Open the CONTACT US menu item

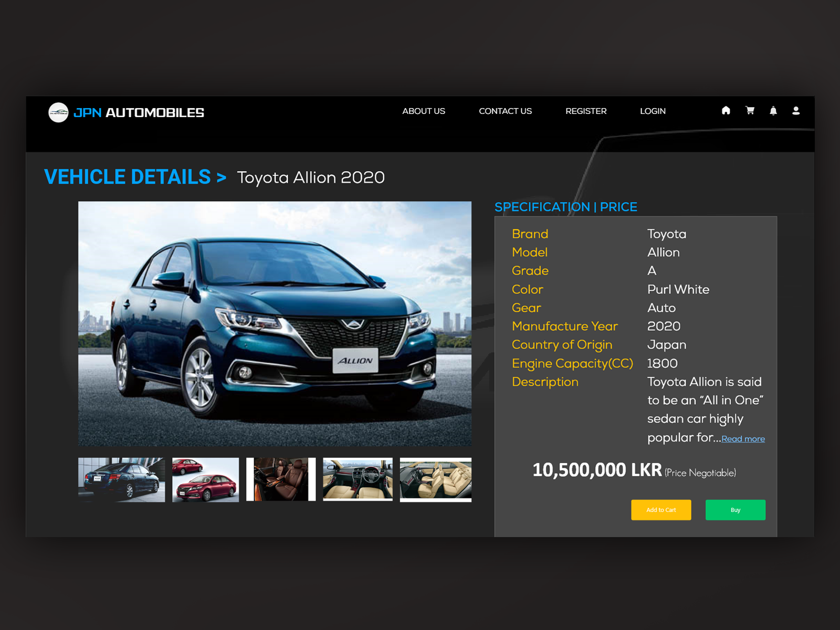pyautogui.click(x=505, y=111)
